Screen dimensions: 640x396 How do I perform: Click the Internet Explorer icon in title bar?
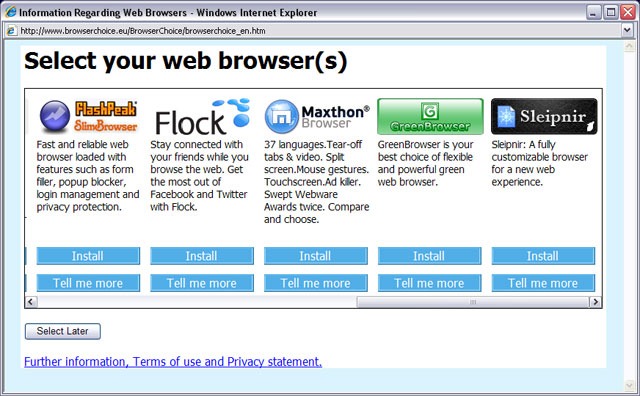[x=10, y=12]
